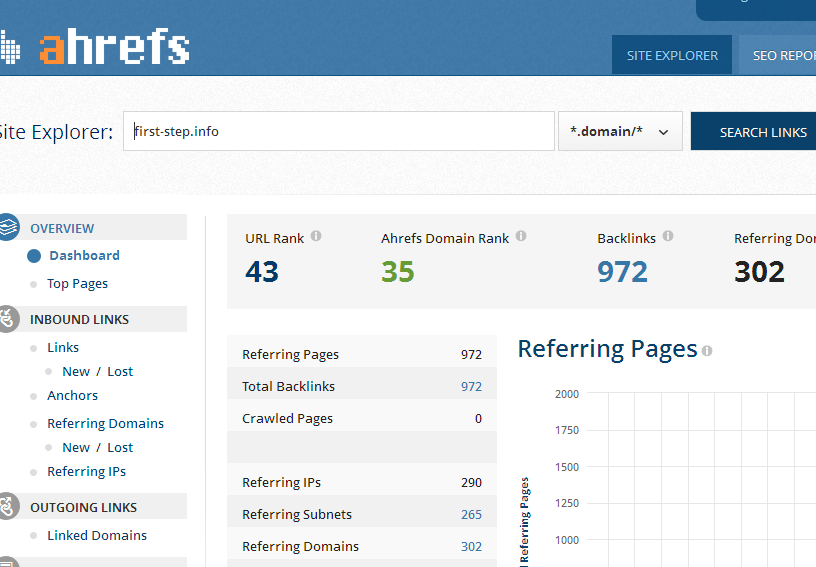816x567 pixels.
Task: Open New under Referring Domains
Action: (x=76, y=447)
